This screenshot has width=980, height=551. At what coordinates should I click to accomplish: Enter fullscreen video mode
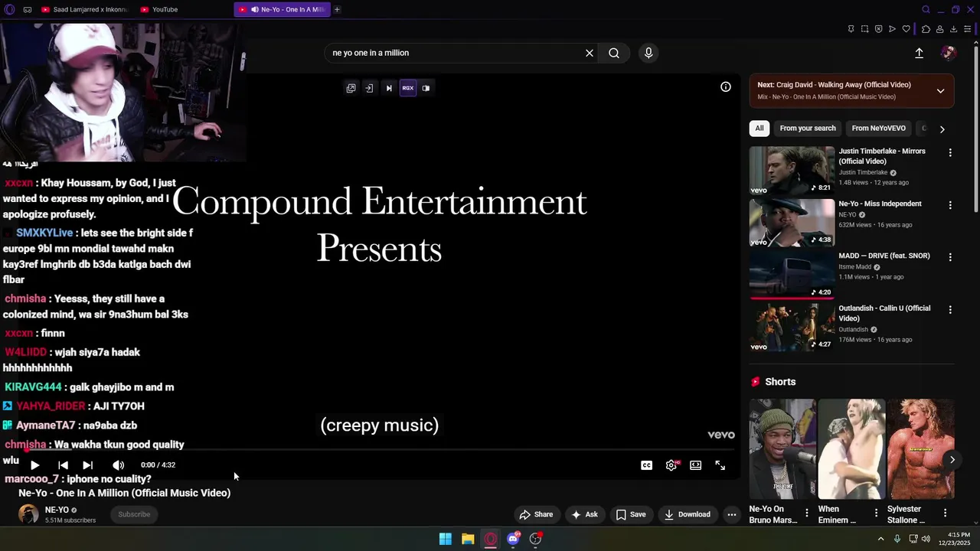click(x=720, y=465)
